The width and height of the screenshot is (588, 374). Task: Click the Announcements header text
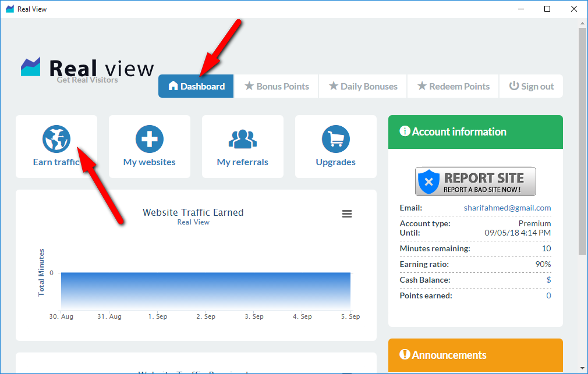449,355
